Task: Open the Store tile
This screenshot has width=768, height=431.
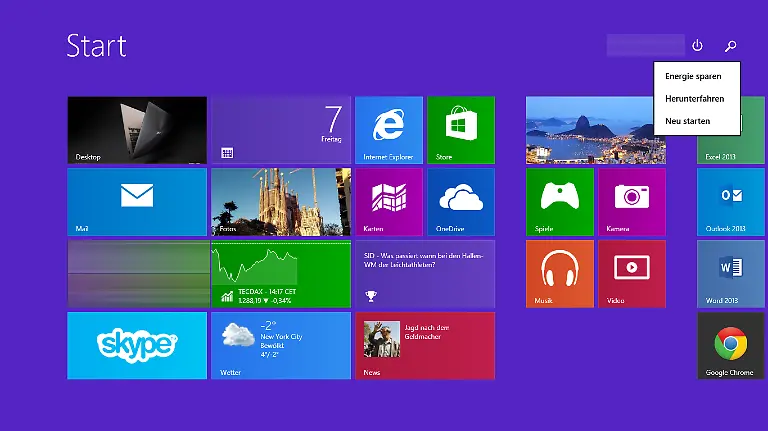Action: coord(461,130)
